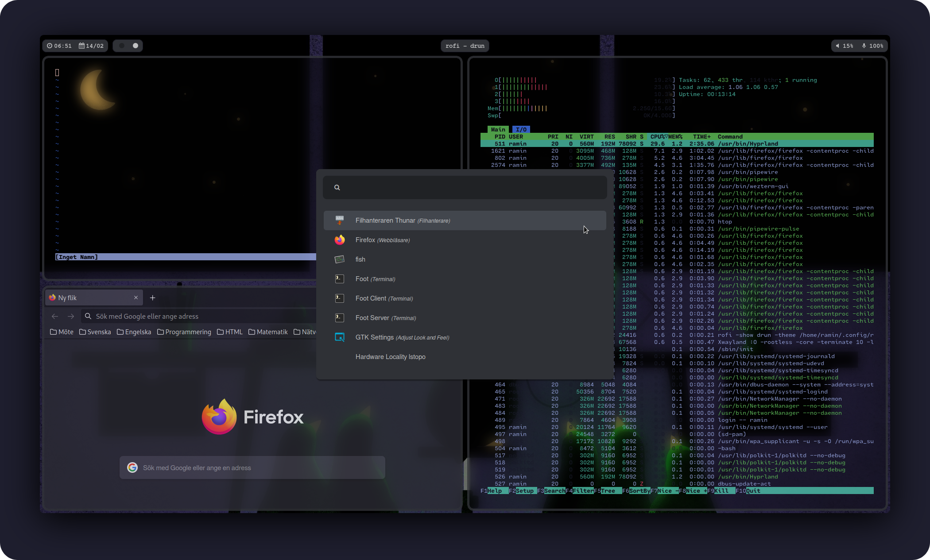Click the magnifier icon in rofi search bar
The image size is (930, 560).
point(337,187)
